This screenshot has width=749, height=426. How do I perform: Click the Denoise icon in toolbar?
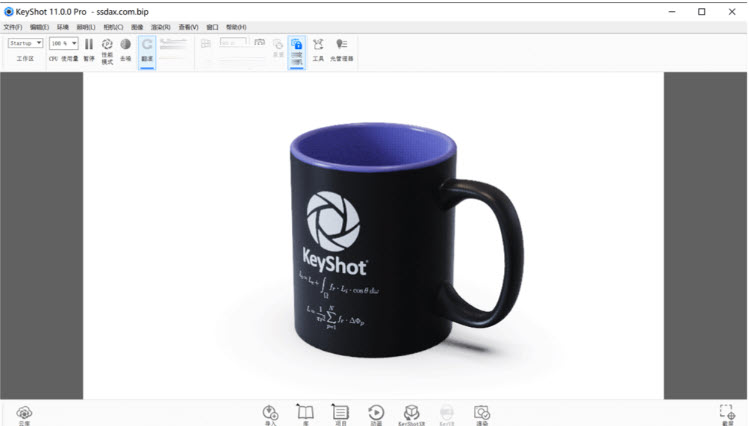pos(125,45)
